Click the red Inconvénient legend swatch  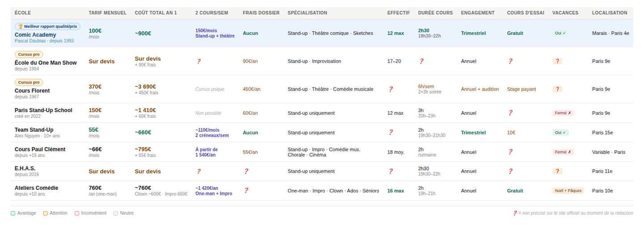[x=77, y=213]
